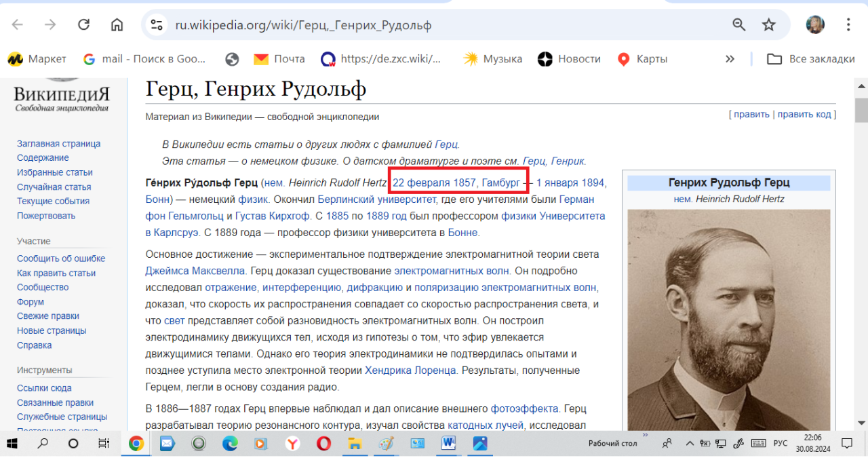Open the Chrome three-dot menu
This screenshot has width=868, height=460.
point(848,25)
